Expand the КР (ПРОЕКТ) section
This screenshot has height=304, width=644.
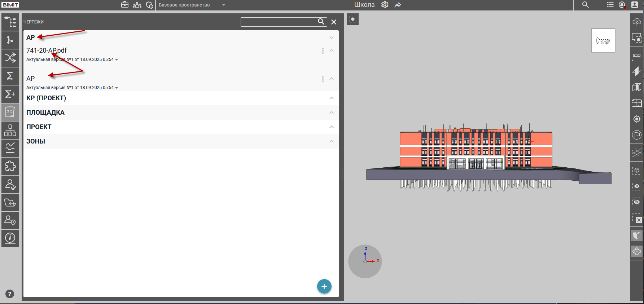pyautogui.click(x=331, y=98)
